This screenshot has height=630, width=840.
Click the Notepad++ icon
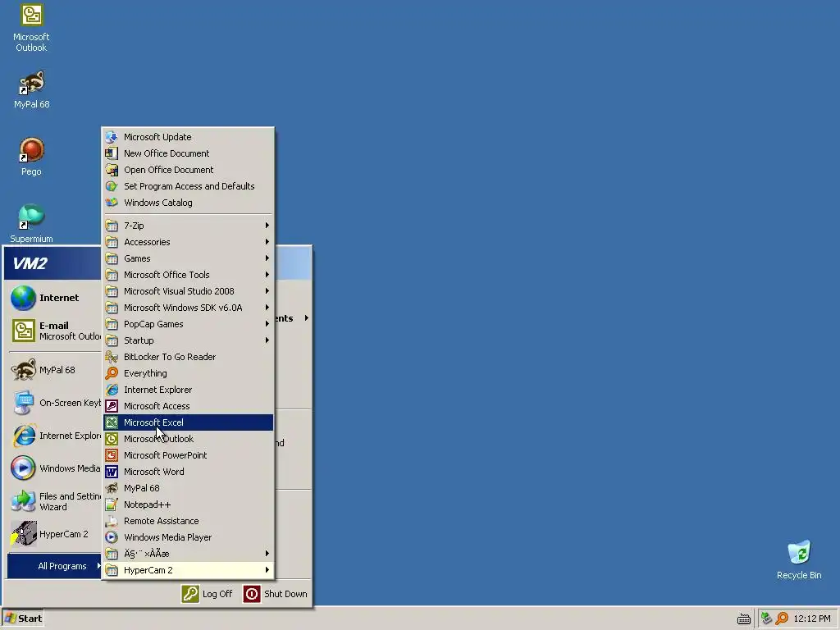tap(112, 504)
